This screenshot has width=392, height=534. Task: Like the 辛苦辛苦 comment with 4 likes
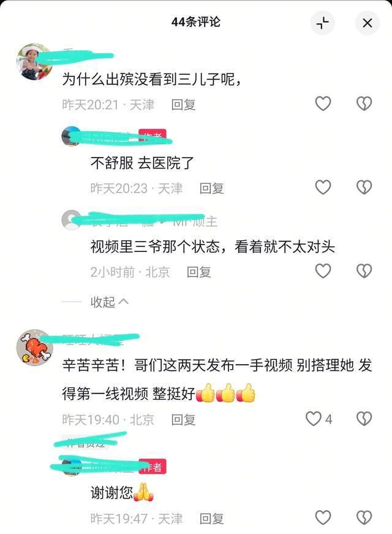[x=314, y=419]
